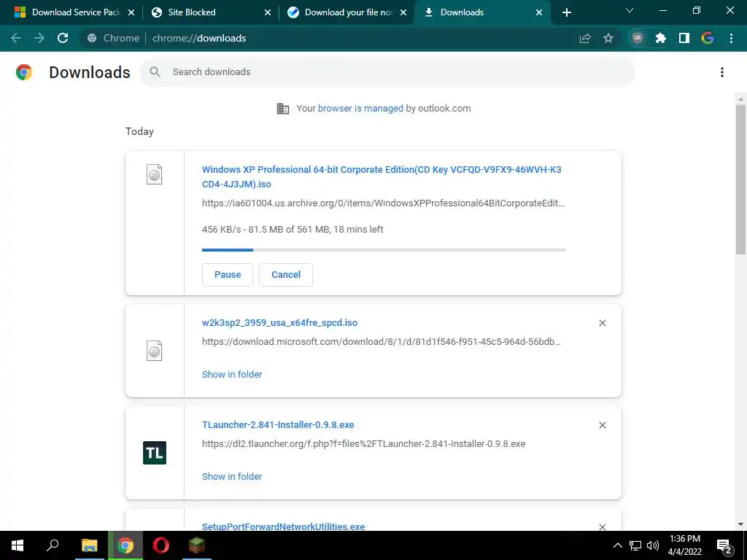
Task: Show w2k3sp2 ISO in folder
Action: 232,374
